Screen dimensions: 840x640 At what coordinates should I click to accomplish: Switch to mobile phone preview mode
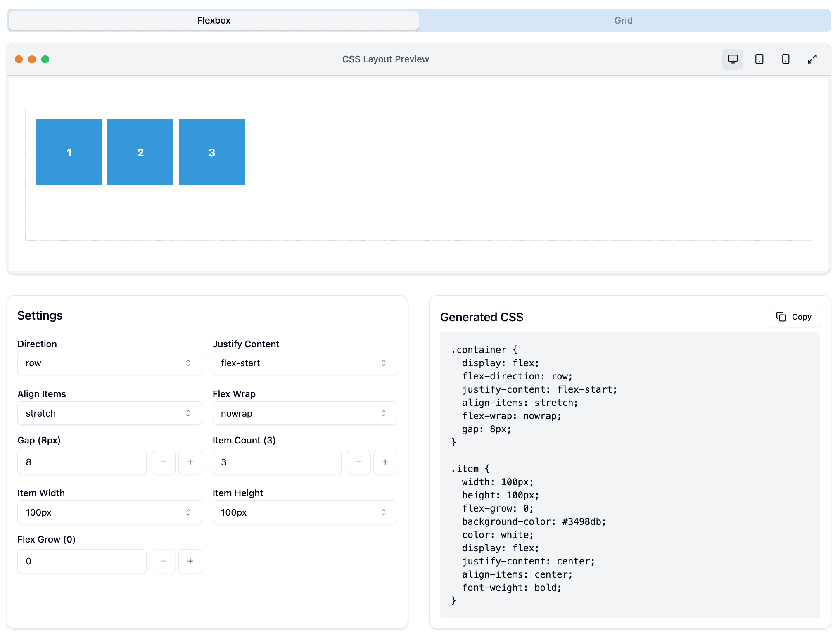[785, 59]
